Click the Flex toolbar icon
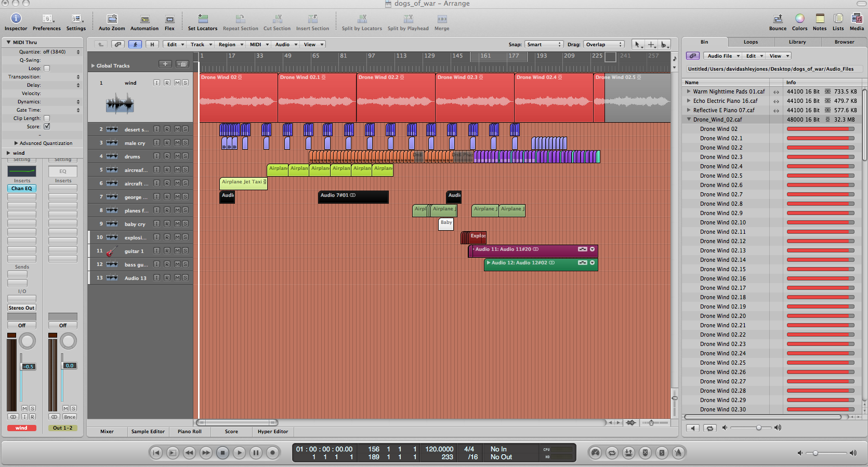The width and height of the screenshot is (868, 467). [x=169, y=19]
